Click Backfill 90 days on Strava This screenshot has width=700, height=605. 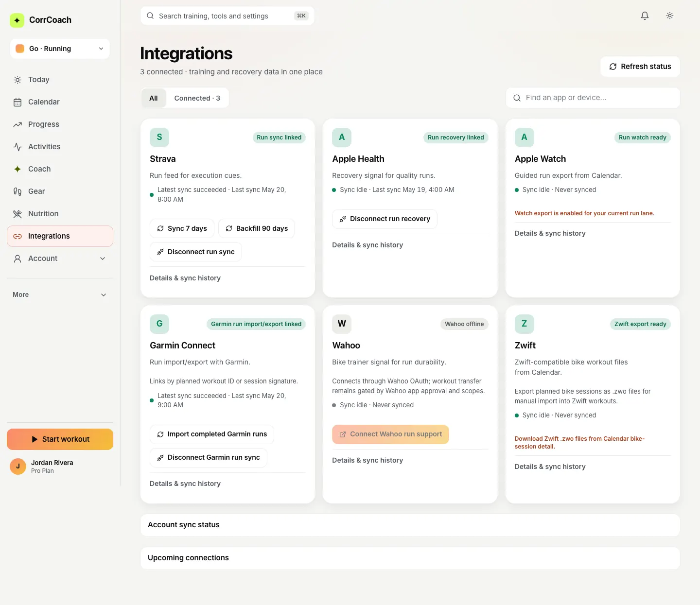pyautogui.click(x=257, y=228)
